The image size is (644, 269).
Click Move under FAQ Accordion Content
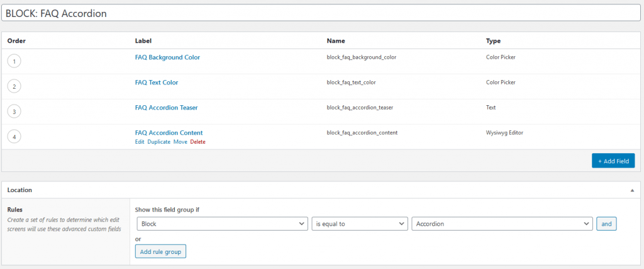tap(180, 142)
